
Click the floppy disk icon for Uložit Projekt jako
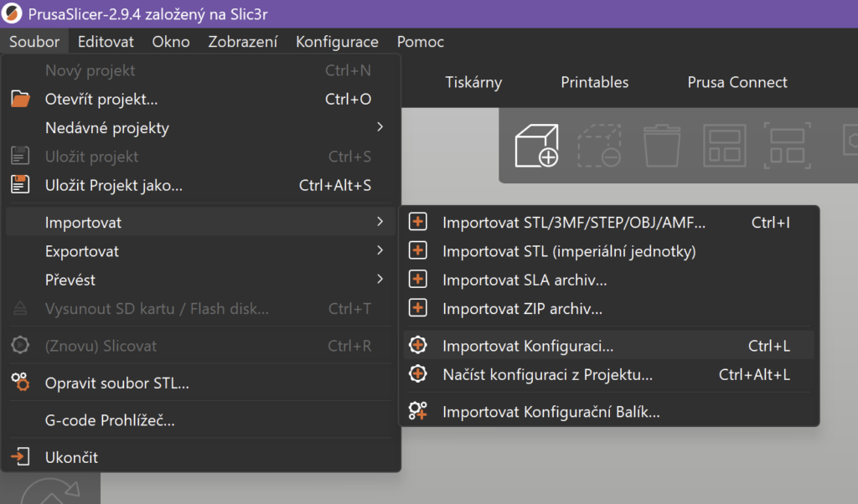coord(20,185)
